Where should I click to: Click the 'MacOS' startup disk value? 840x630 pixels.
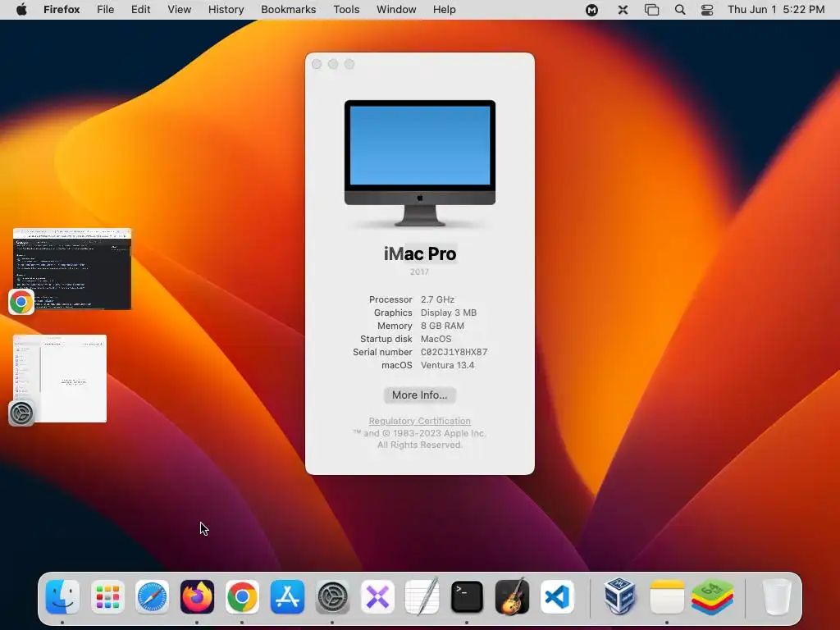(436, 339)
